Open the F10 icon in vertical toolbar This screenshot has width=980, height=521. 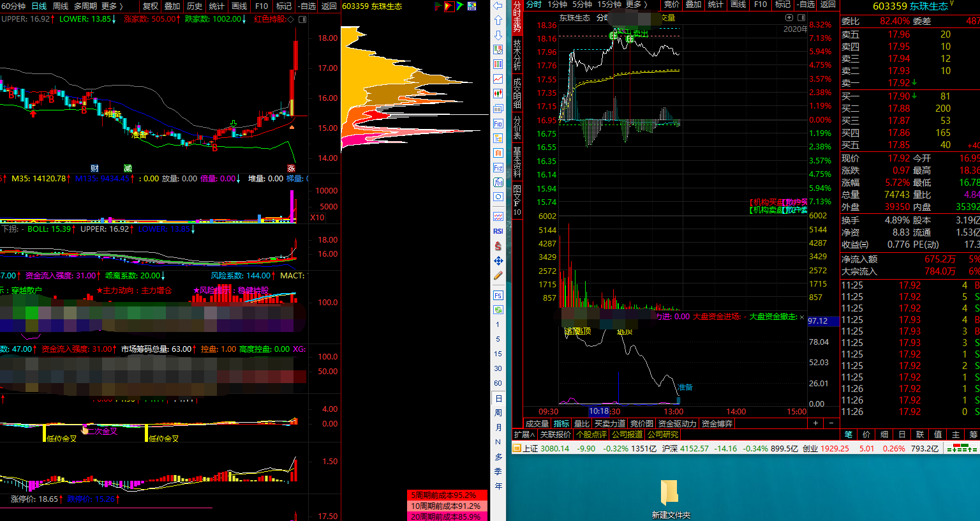coord(498,123)
